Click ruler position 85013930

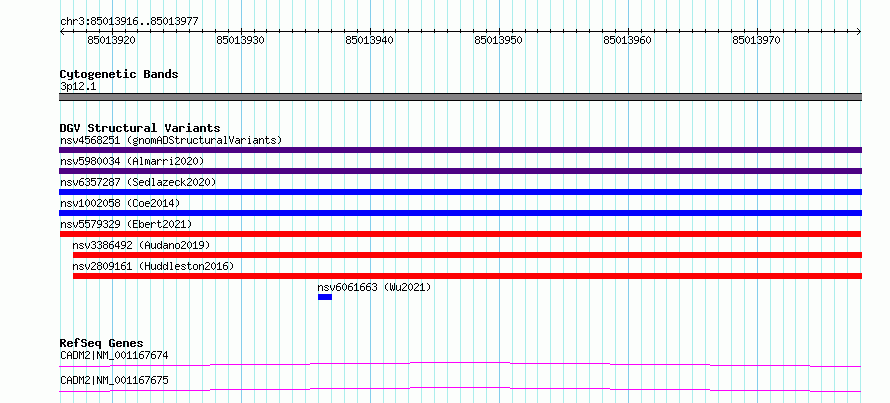pyautogui.click(x=241, y=40)
